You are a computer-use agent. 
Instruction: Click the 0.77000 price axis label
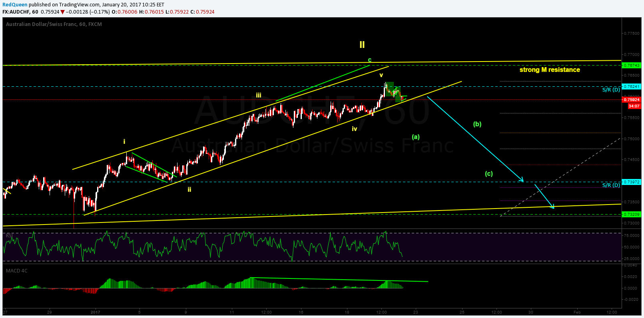coord(632,54)
